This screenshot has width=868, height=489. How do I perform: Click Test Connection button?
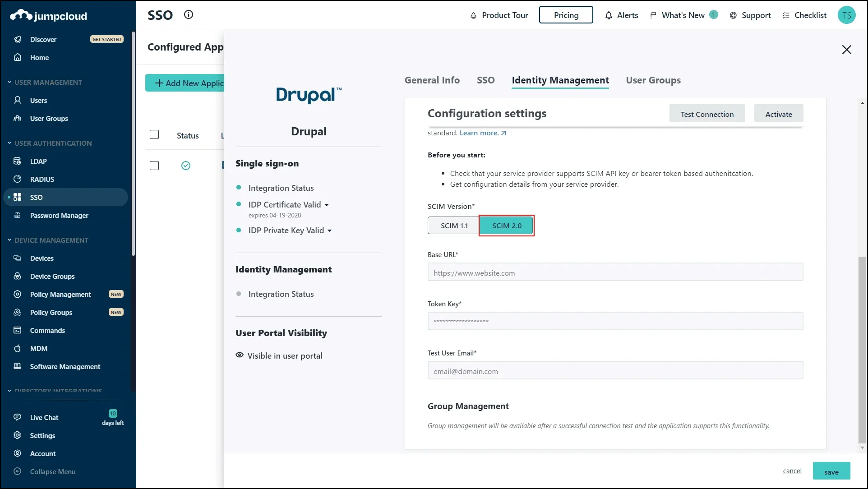(707, 114)
